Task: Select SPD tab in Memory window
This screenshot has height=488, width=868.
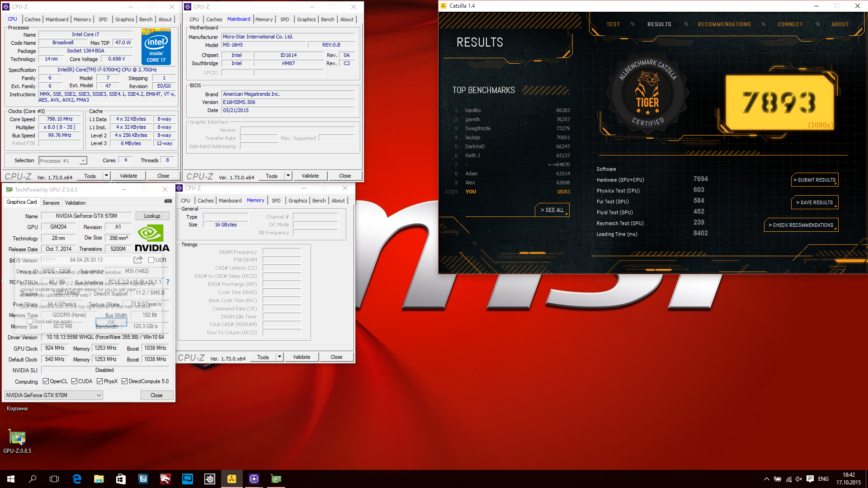Action: [276, 201]
